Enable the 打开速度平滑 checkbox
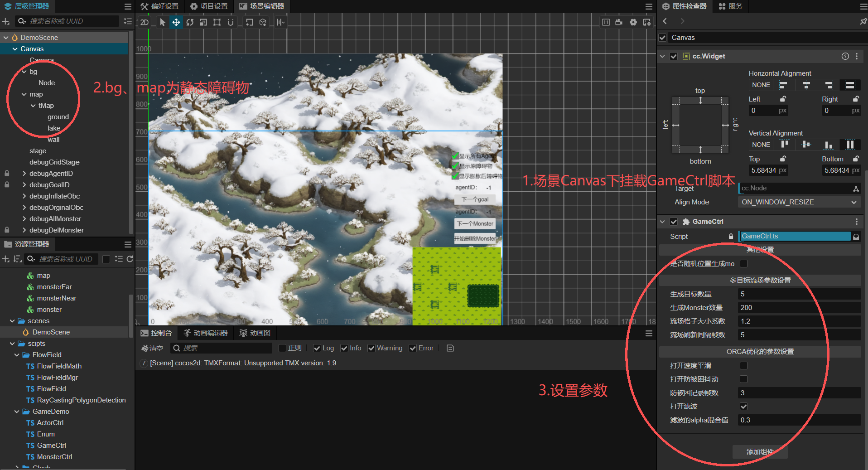 743,366
